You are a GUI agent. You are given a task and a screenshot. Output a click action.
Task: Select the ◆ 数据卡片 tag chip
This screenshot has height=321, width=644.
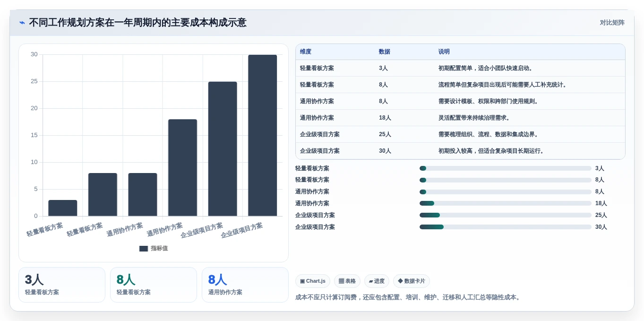pyautogui.click(x=412, y=281)
